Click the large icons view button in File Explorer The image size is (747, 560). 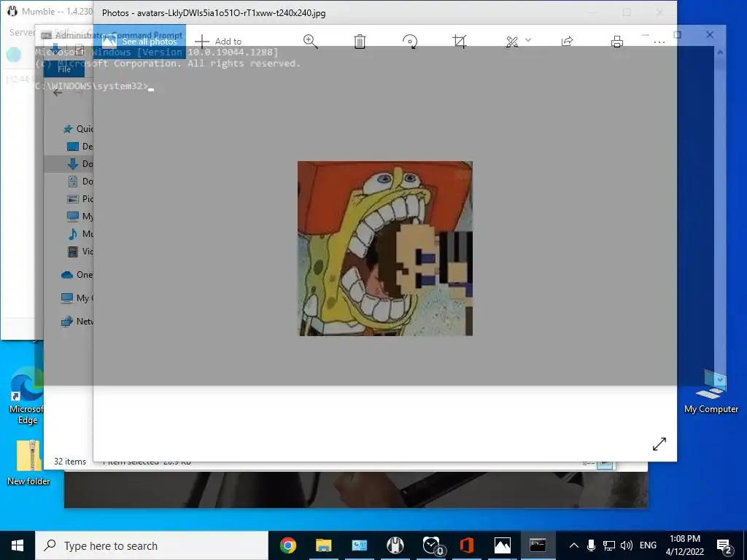[x=605, y=463]
